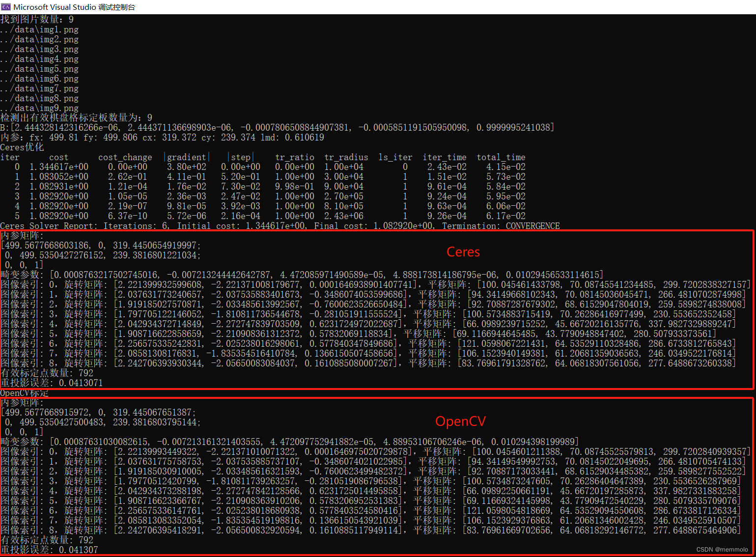
Task: Click the OpenCV line with translation starting '100.0454601211388'
Action: 376,451
